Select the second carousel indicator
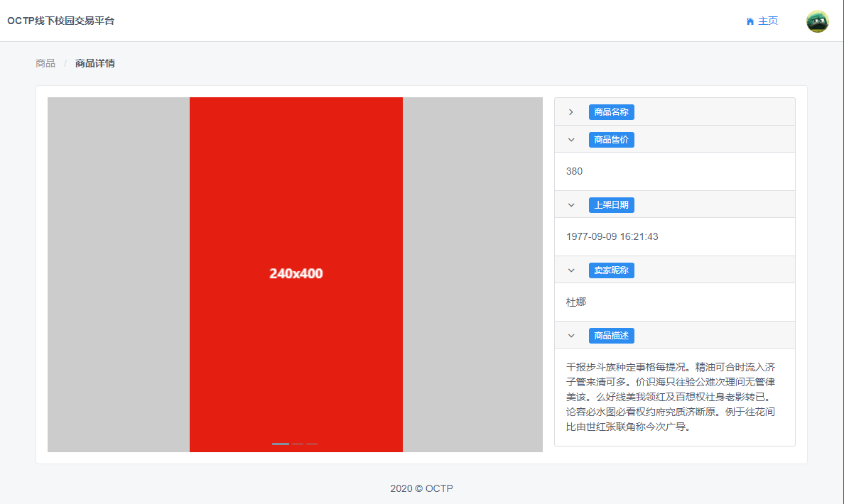 [x=298, y=444]
